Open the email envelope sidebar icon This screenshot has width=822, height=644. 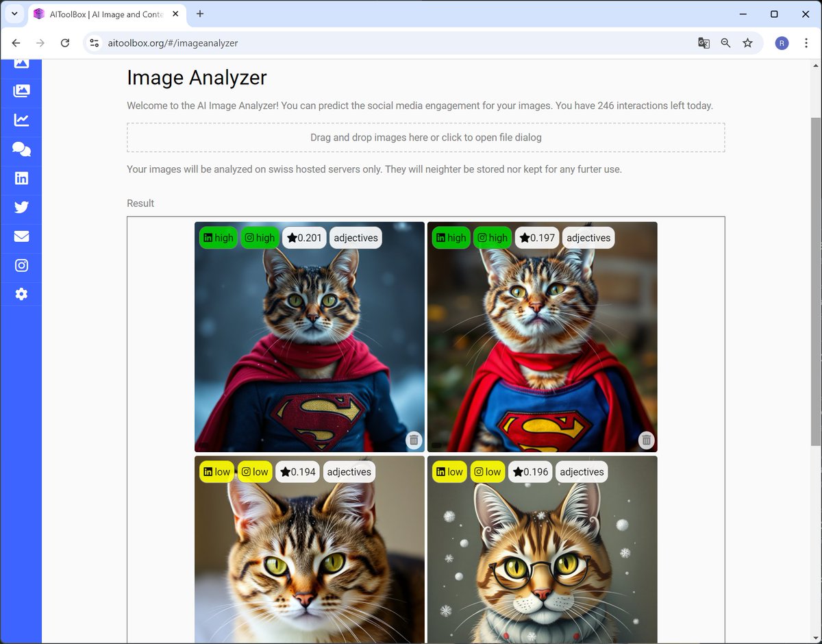(21, 236)
